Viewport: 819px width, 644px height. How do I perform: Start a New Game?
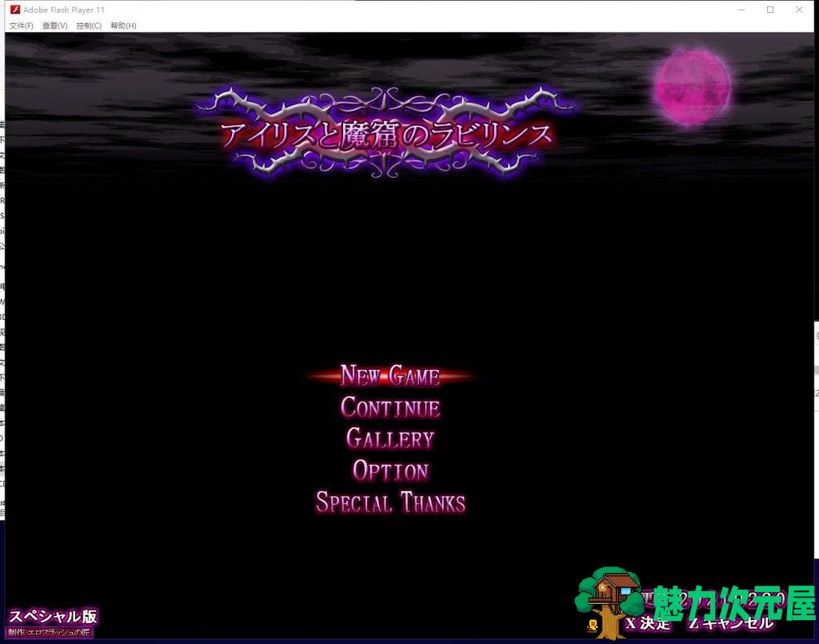tap(390, 375)
